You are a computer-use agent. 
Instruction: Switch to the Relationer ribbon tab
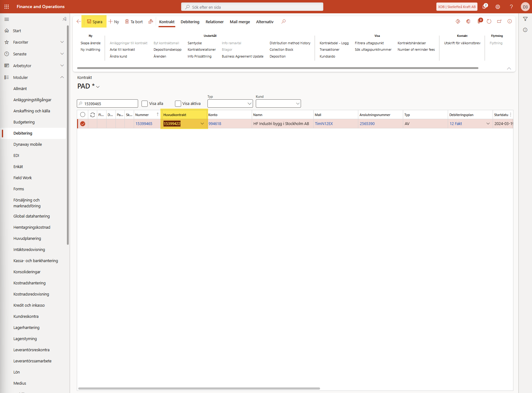coord(214,22)
